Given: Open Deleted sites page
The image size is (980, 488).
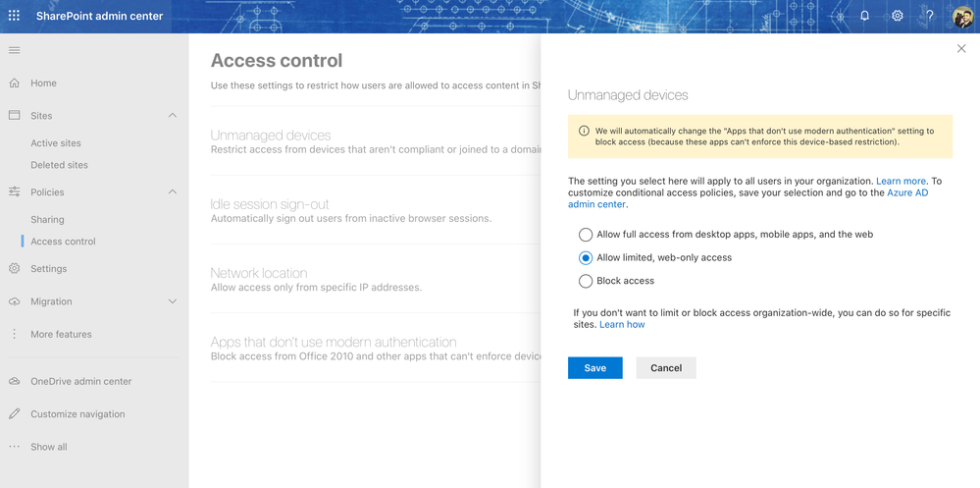Looking at the screenshot, I should [x=60, y=165].
